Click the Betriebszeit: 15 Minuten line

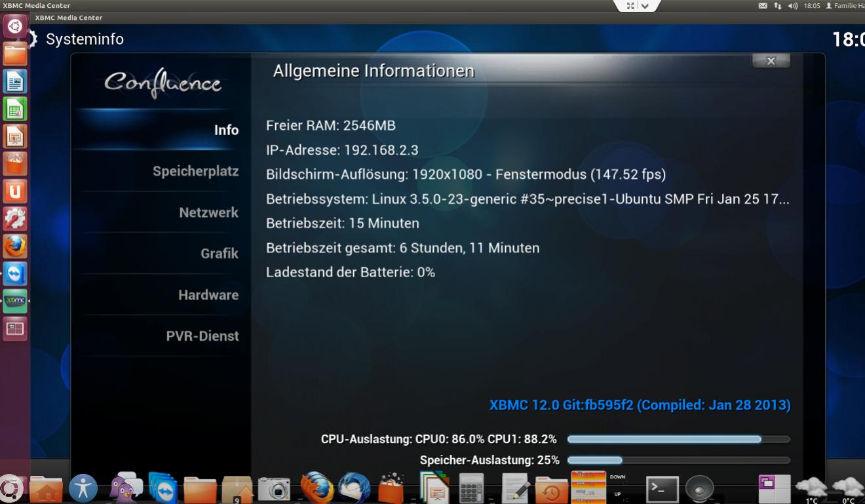(343, 223)
